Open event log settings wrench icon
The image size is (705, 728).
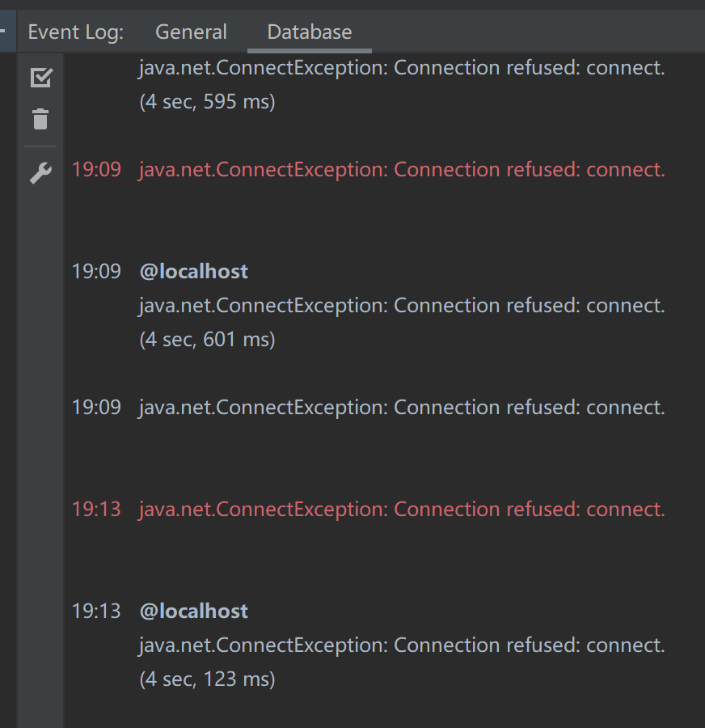tap(41, 173)
